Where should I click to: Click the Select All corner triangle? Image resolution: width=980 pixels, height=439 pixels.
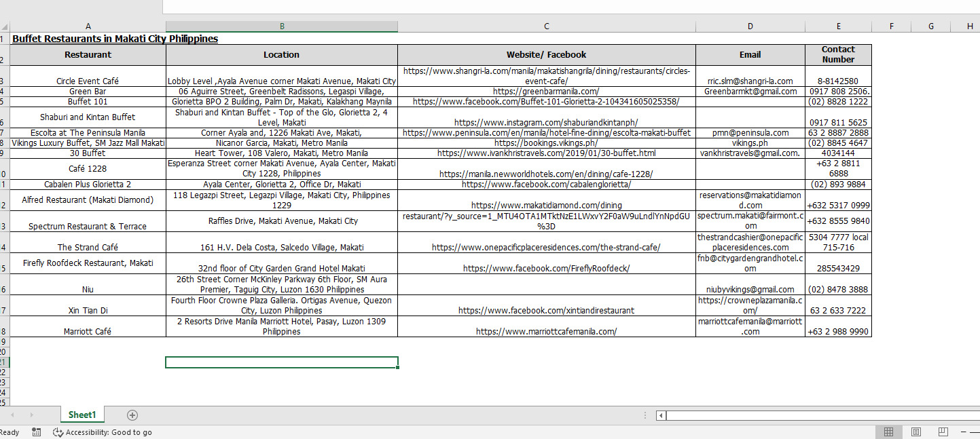click(5, 26)
